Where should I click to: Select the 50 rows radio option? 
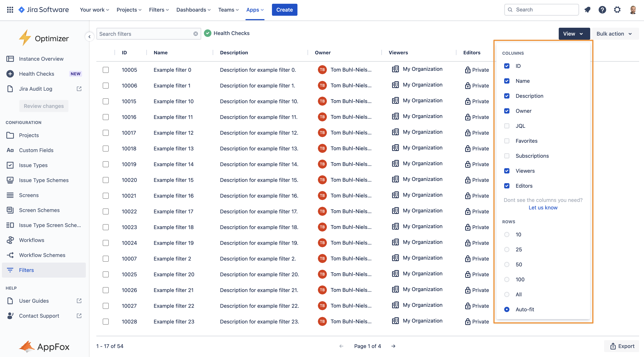pyautogui.click(x=507, y=264)
